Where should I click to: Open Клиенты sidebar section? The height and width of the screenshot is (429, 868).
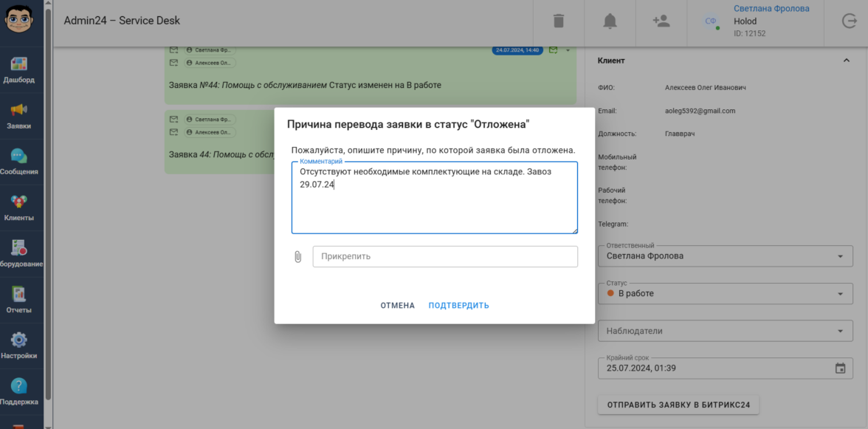tap(19, 208)
